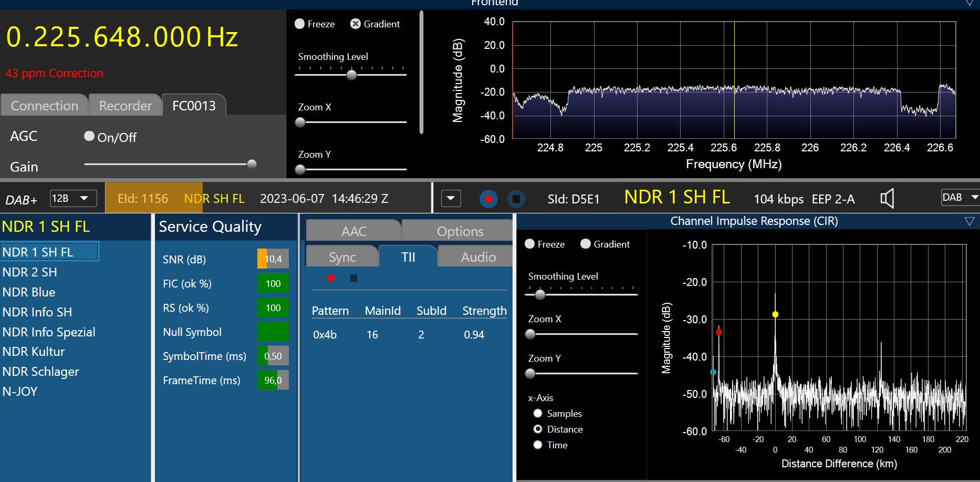Click the yellow peak marker in CIR plot

[775, 314]
